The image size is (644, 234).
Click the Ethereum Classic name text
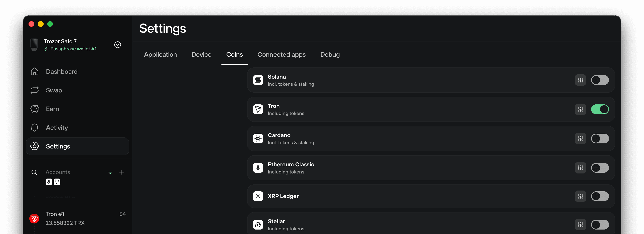291,164
